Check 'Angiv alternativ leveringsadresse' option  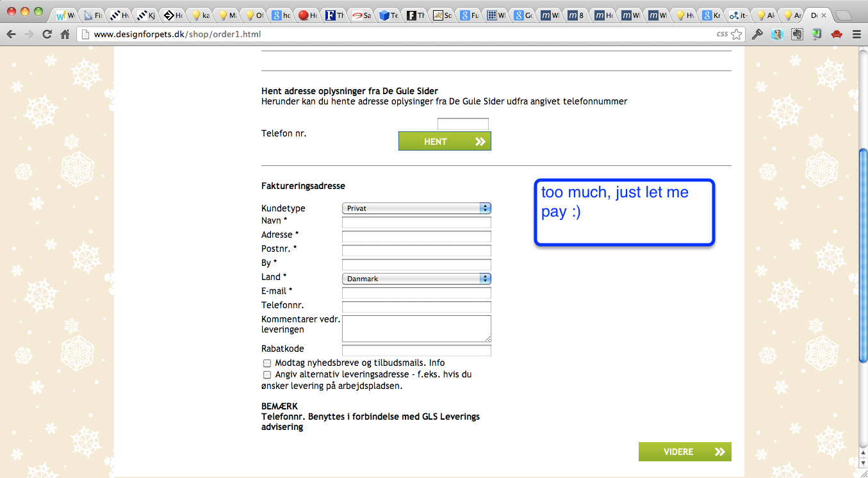coord(267,375)
